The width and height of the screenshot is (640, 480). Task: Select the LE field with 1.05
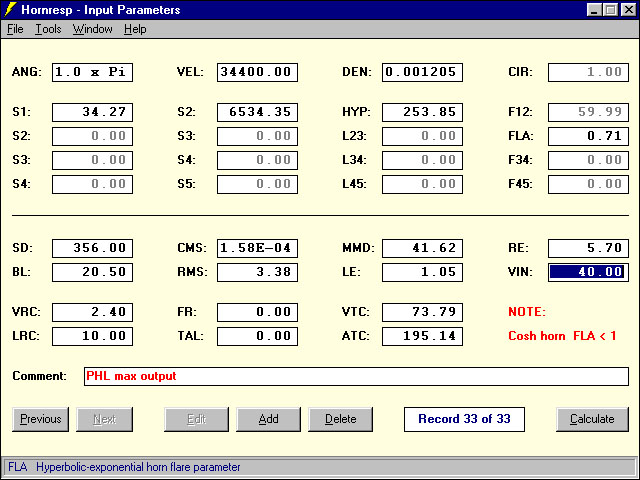(422, 272)
